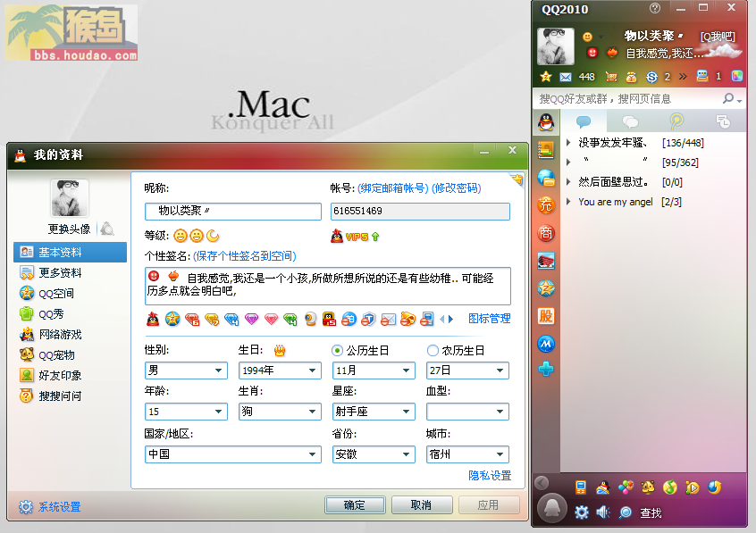The width and height of the screenshot is (756, 533).
Task: Expand the 然后面壁思过 friend group
Action: click(568, 182)
